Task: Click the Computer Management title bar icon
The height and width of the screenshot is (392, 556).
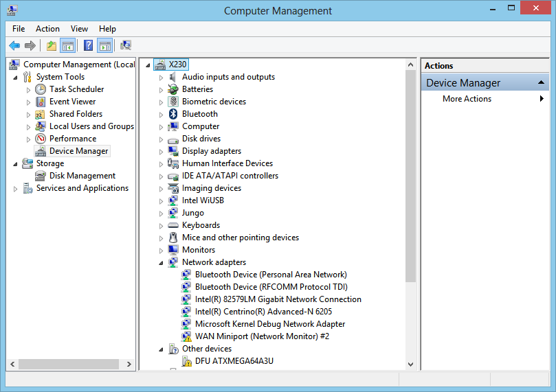Action: click(x=12, y=10)
